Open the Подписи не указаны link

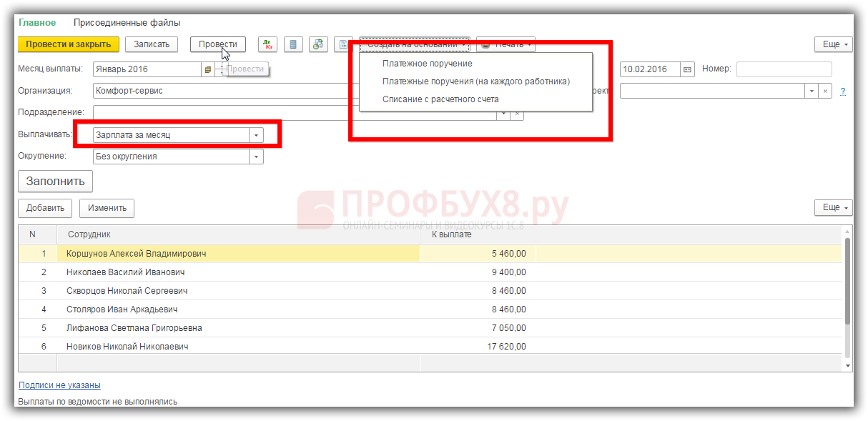click(x=59, y=385)
